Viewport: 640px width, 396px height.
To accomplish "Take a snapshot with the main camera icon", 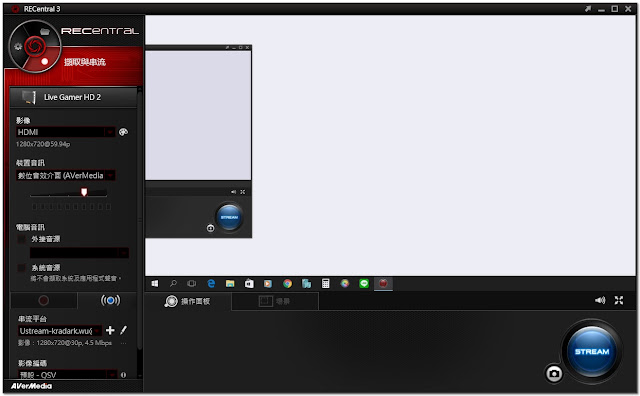I will (554, 373).
